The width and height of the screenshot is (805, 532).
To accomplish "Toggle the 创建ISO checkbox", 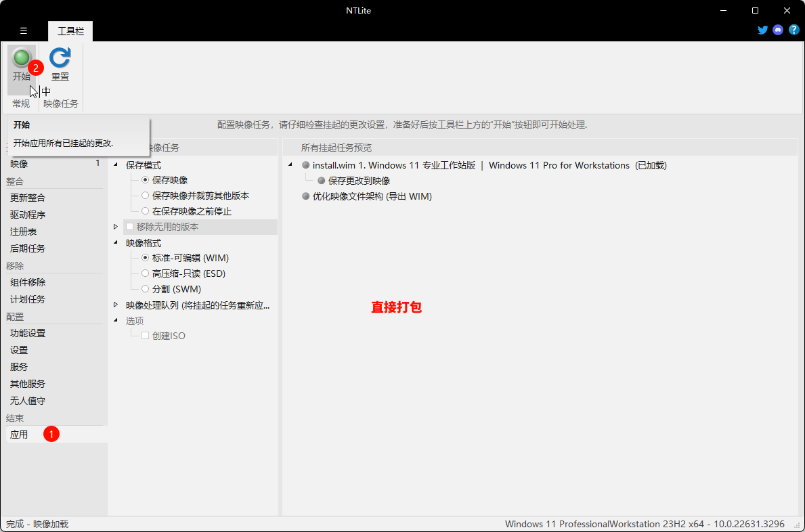I will pos(146,336).
